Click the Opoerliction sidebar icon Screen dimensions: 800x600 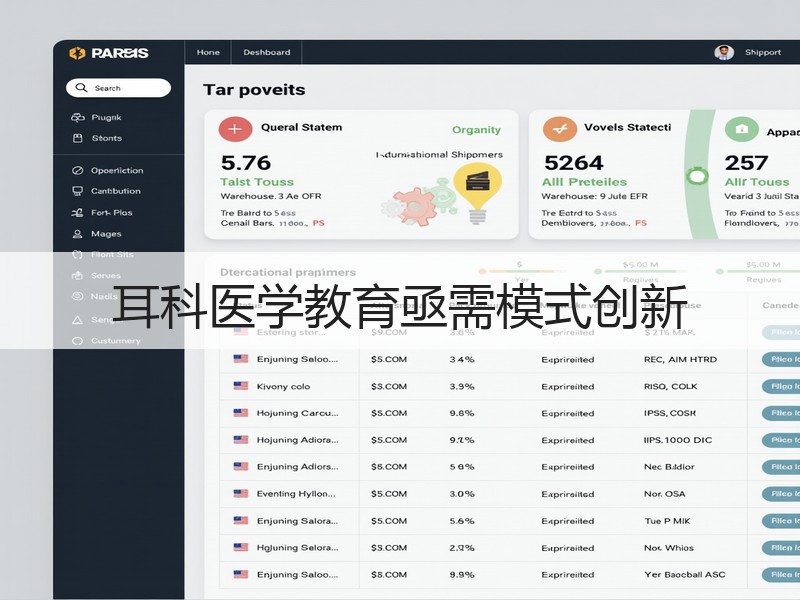[78, 170]
